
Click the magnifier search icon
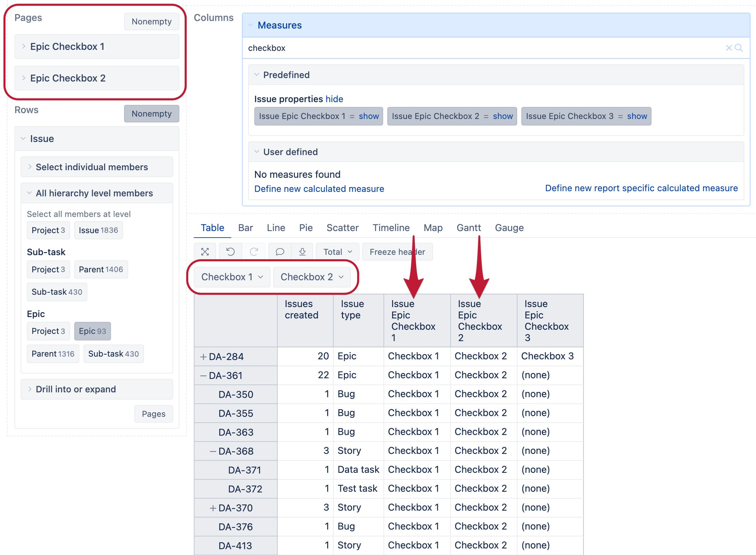click(x=739, y=48)
